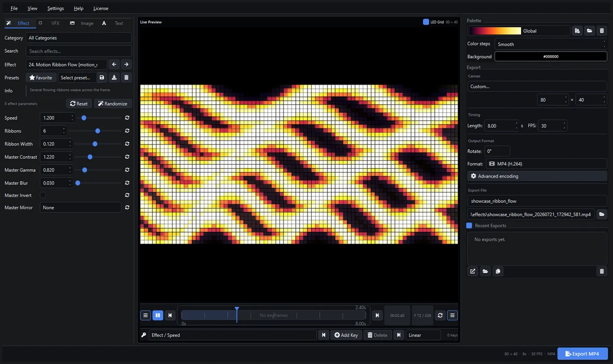
Task: Open the Color steps dropdown
Action: (551, 44)
